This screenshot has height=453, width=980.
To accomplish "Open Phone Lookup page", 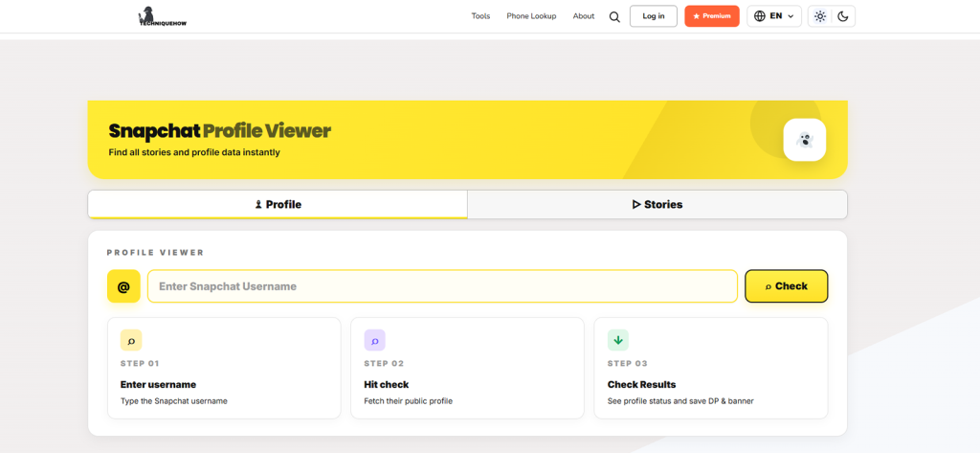I will coord(531,16).
